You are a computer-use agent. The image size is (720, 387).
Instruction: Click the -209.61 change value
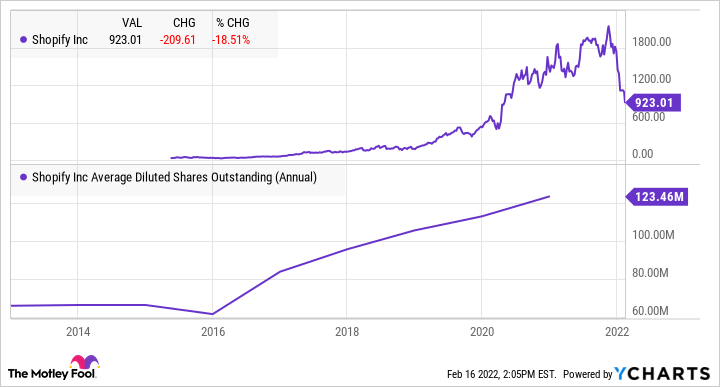[x=178, y=40]
